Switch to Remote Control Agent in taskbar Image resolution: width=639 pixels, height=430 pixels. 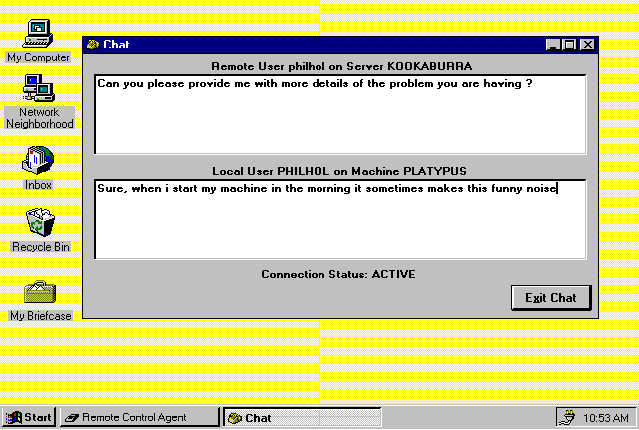click(x=138, y=417)
